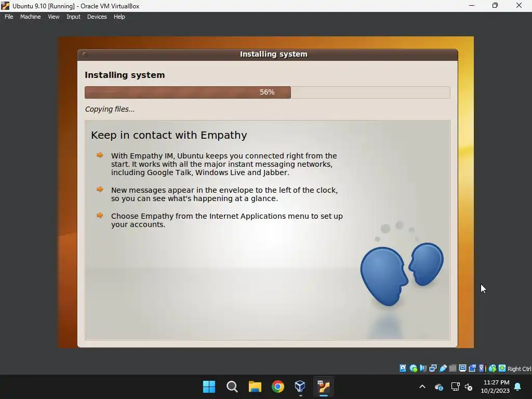Open Windows taskbar Search
The width and height of the screenshot is (532, 399).
point(232,387)
